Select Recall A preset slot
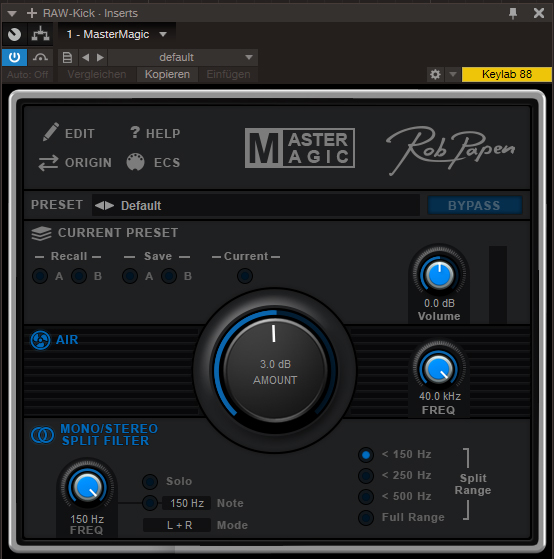Viewport: 554px width, 559px height. (x=40, y=276)
